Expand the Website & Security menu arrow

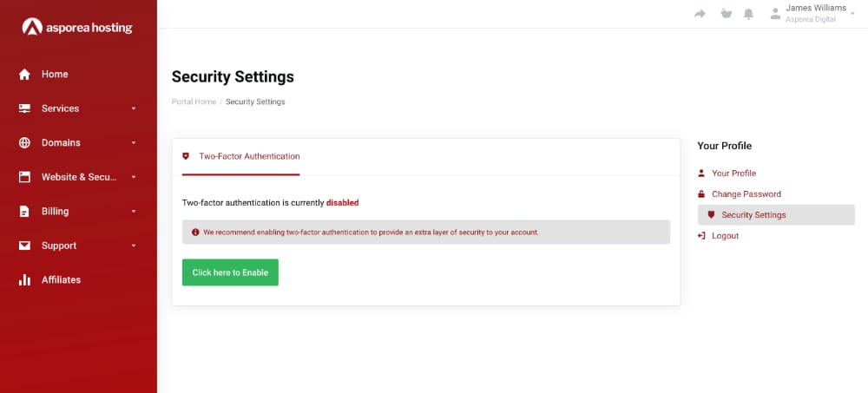(134, 178)
